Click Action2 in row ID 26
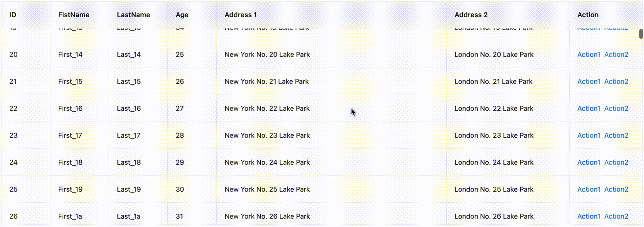 pyautogui.click(x=616, y=216)
